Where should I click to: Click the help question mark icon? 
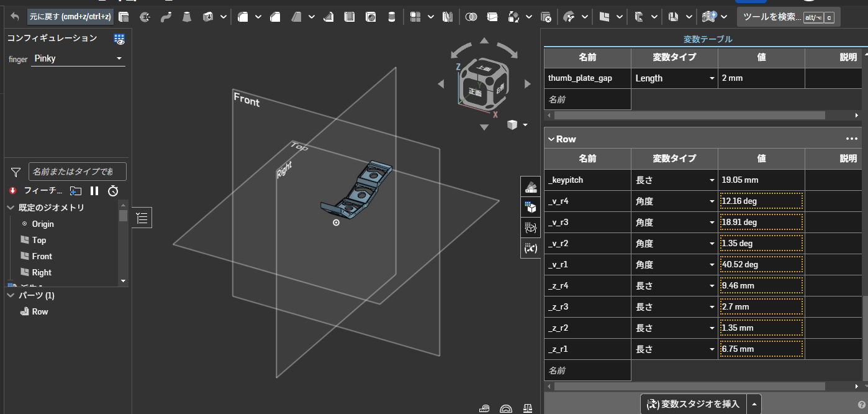861,405
